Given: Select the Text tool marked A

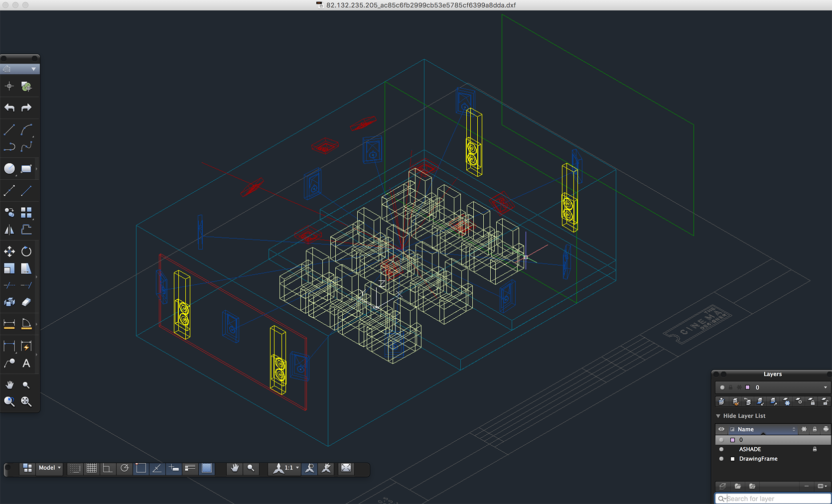Looking at the screenshot, I should pos(26,364).
